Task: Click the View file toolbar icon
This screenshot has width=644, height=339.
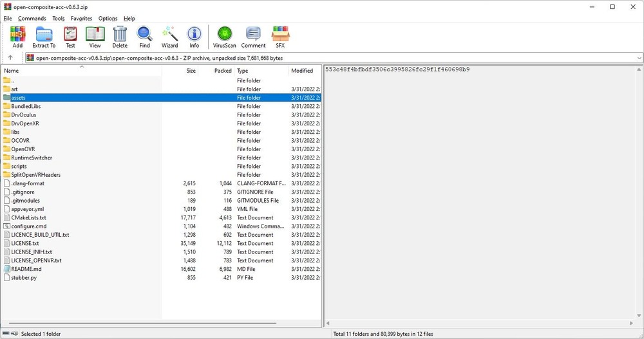Action: 95,37
